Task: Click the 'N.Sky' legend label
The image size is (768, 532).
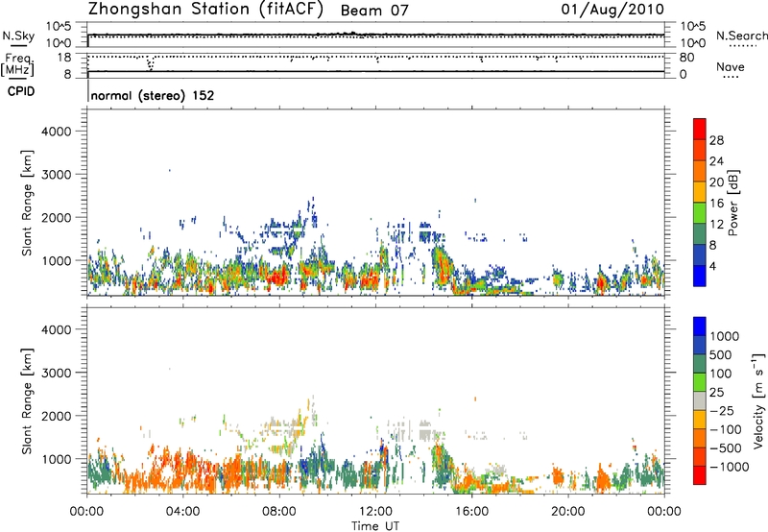Action: click(18, 36)
